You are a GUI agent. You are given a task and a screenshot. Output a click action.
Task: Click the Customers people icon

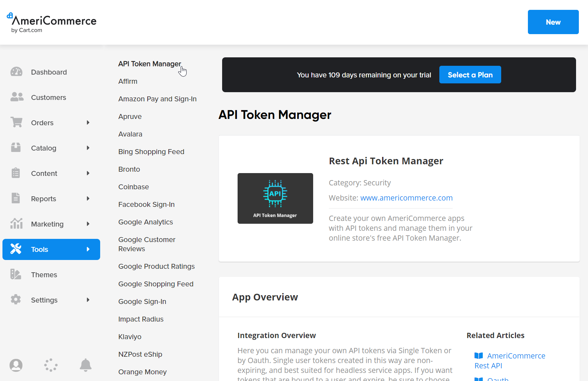click(17, 97)
